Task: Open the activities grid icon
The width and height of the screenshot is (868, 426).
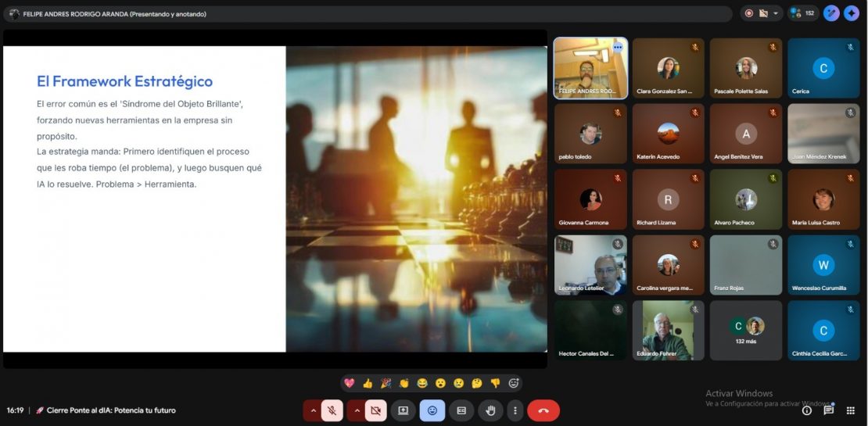Action: (x=851, y=410)
